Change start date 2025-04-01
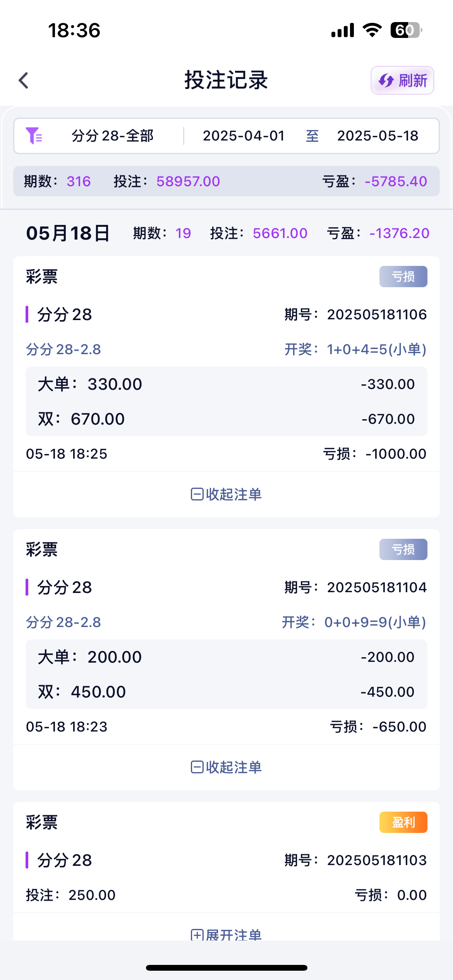This screenshot has width=453, height=980. [x=244, y=136]
